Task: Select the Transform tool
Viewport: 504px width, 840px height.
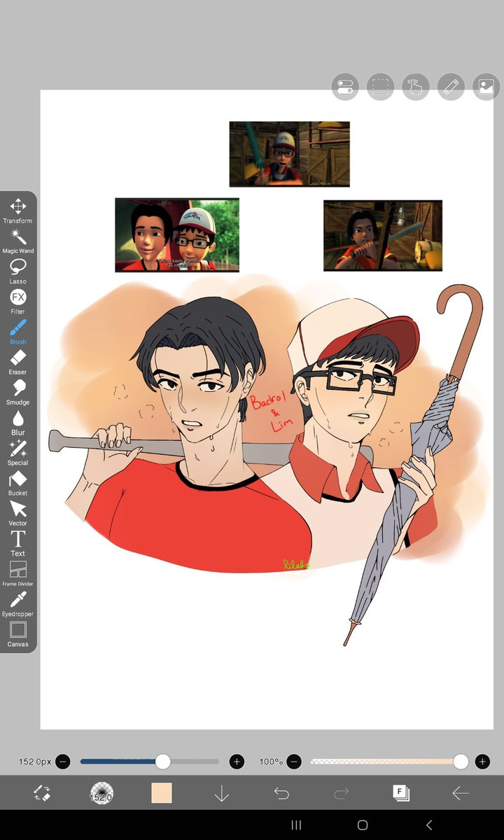Action: pyautogui.click(x=17, y=211)
